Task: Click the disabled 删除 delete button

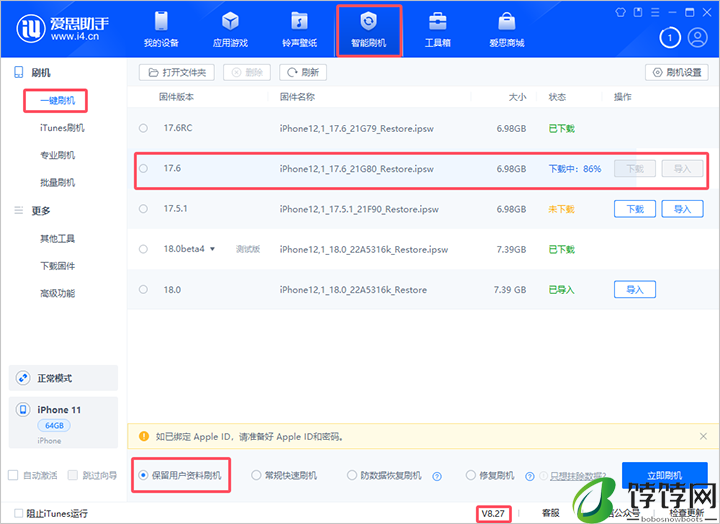Action: [x=247, y=73]
